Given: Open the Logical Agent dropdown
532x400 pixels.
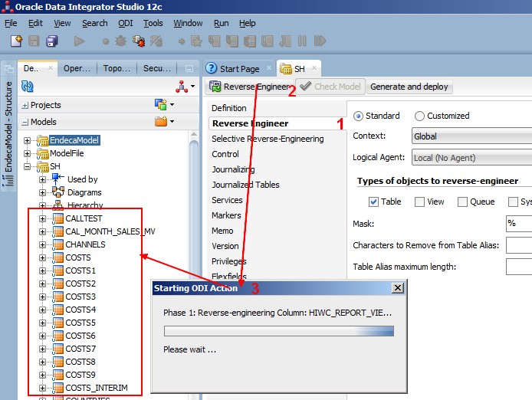Looking at the screenshot, I should coord(471,157).
